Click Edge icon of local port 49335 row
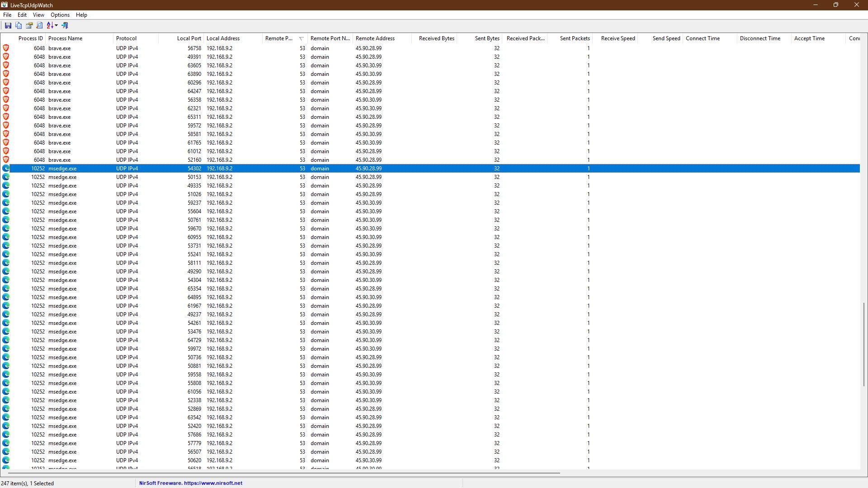The height and width of the screenshot is (488, 868). (x=6, y=185)
